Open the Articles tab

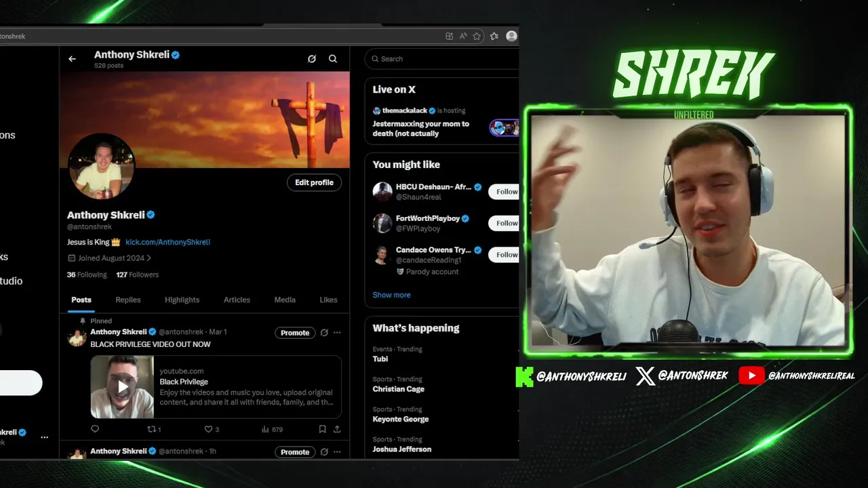click(237, 300)
